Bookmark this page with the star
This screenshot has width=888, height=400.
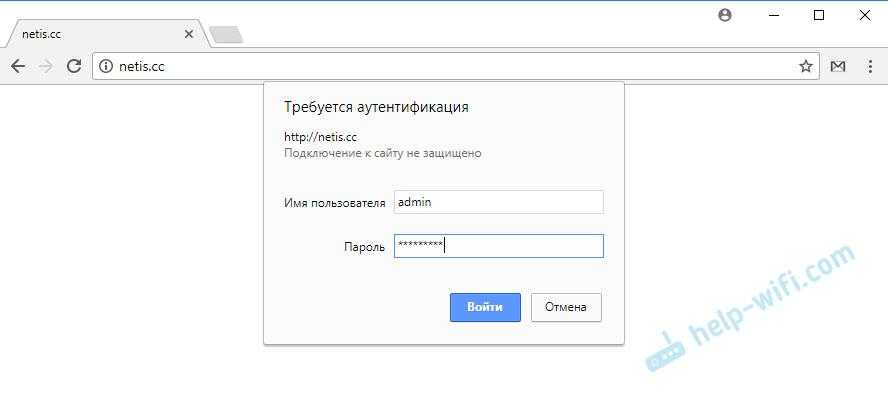(805, 66)
